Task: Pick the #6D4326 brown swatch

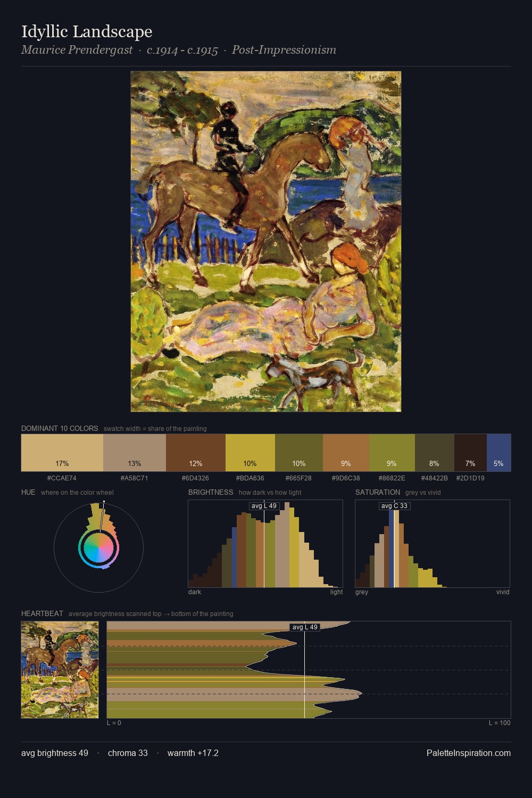Action: [x=196, y=453]
